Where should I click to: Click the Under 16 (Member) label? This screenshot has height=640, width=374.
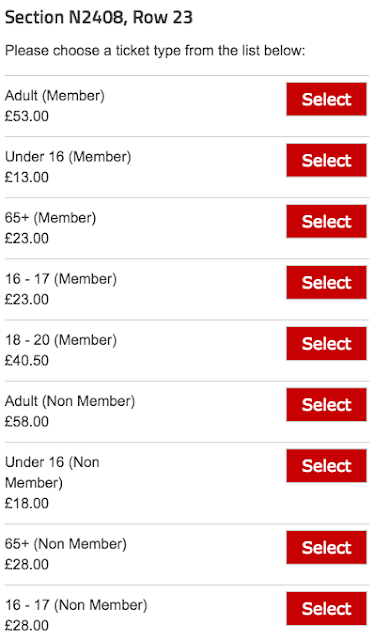click(x=68, y=157)
